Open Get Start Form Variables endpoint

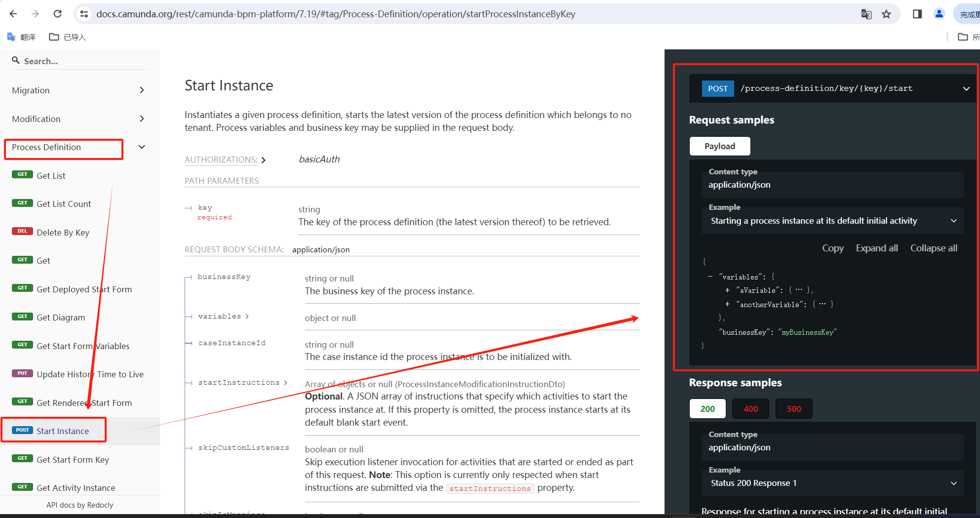[x=83, y=346]
